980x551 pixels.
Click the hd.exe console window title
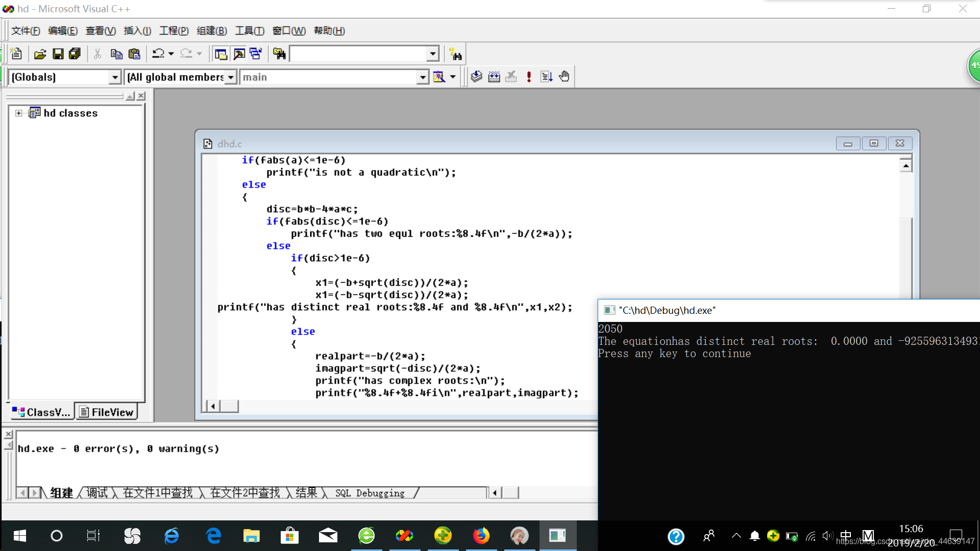pyautogui.click(x=667, y=310)
